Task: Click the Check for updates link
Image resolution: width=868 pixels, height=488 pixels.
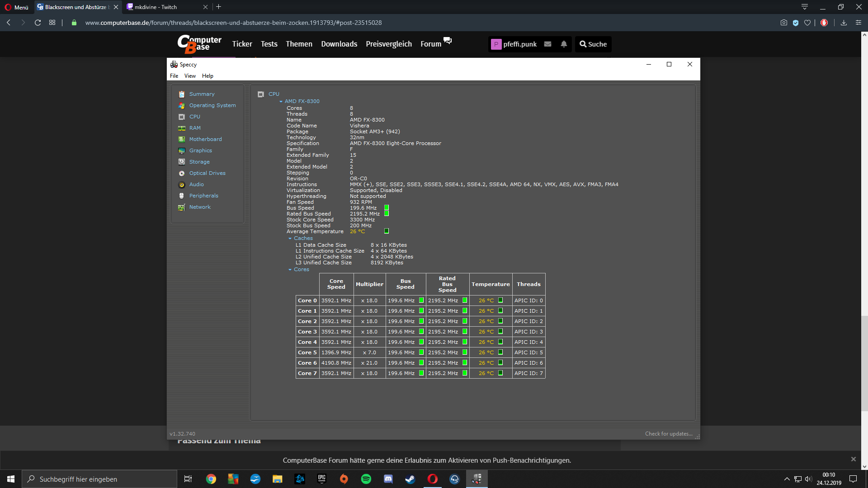Action: click(668, 434)
